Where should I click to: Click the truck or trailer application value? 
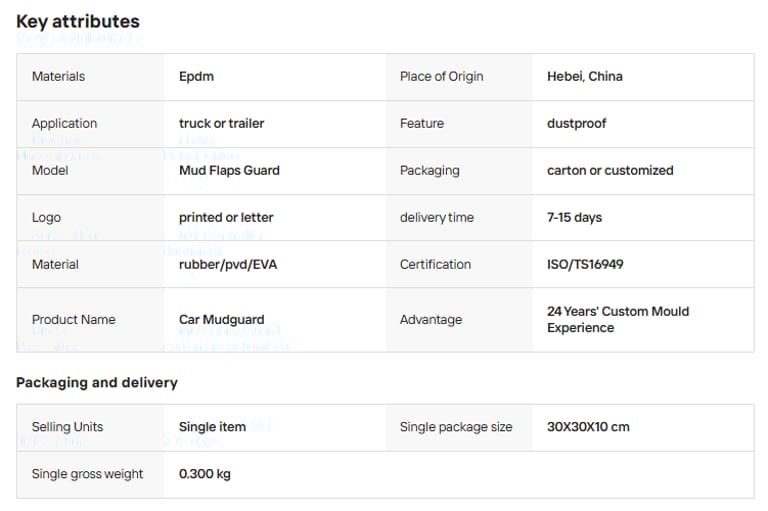pyautogui.click(x=221, y=123)
